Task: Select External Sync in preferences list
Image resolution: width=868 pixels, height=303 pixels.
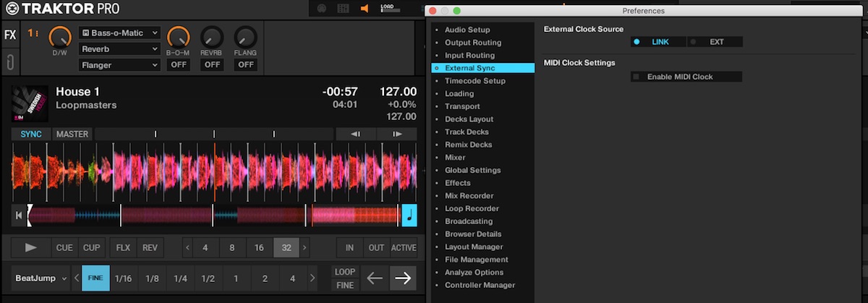Action: [x=482, y=68]
